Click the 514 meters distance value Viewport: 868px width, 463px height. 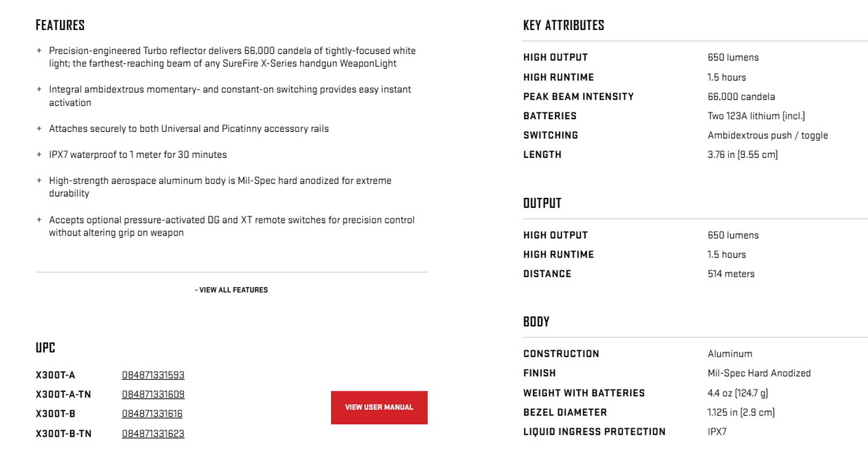coord(731,274)
